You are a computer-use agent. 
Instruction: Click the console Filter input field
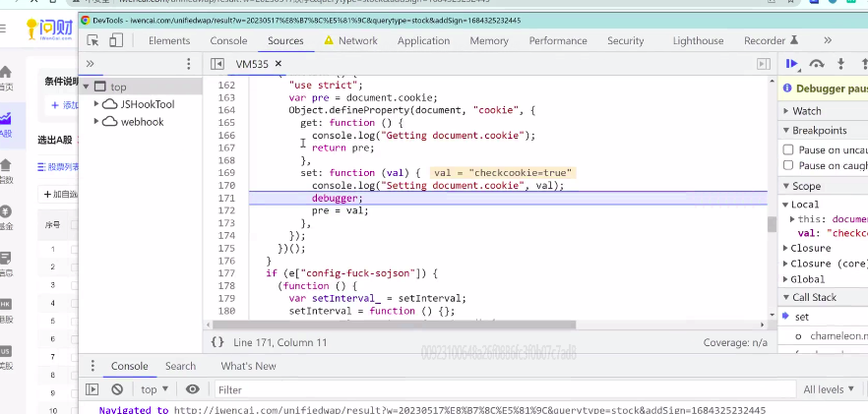(x=505, y=389)
